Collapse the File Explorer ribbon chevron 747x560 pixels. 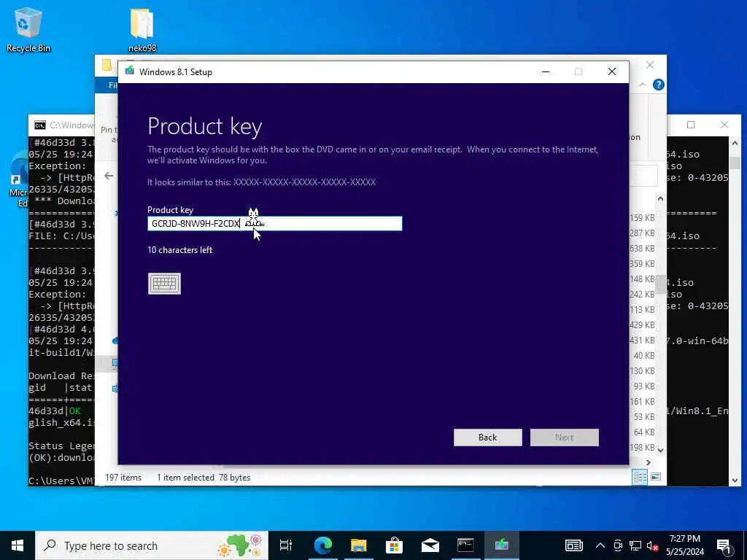[x=642, y=85]
